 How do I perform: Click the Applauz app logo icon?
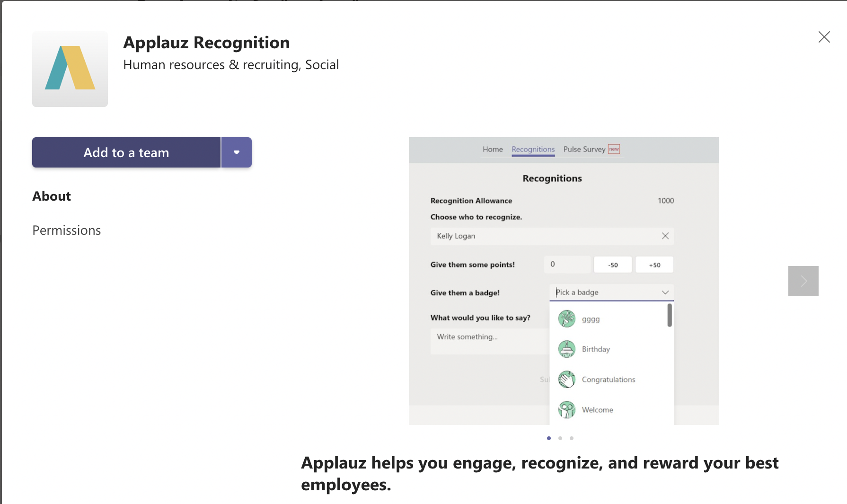click(x=70, y=69)
